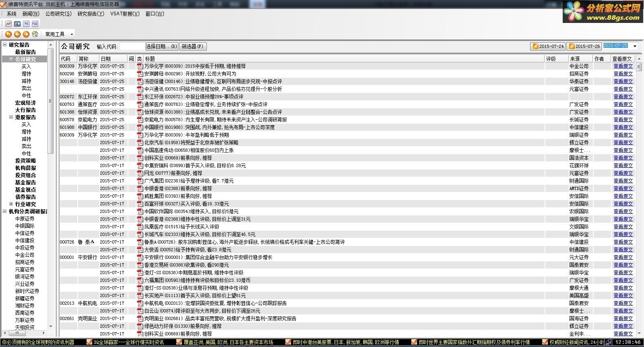The width and height of the screenshot is (644, 347).
Task: Collapse the 港股报告 tree node
Action: coord(11,117)
